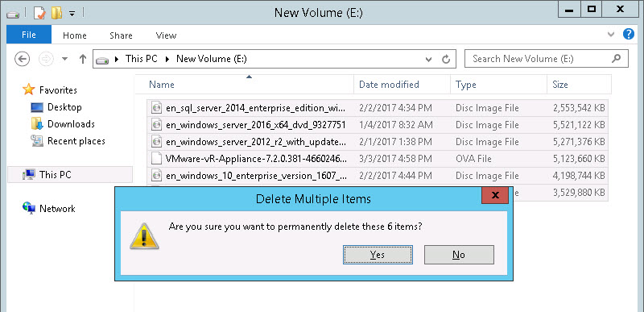
Task: Click the Recent places icon in sidebar
Action: [x=37, y=141]
